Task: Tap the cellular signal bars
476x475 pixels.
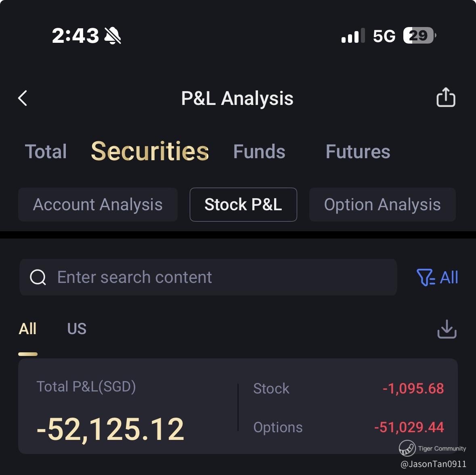Action: pyautogui.click(x=353, y=36)
